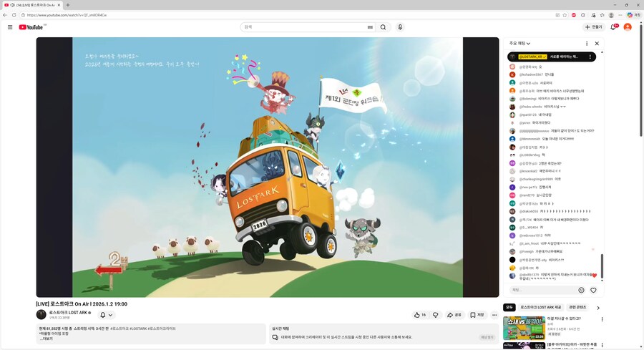Open the chat emoji picker
This screenshot has width=644, height=350.
click(581, 290)
